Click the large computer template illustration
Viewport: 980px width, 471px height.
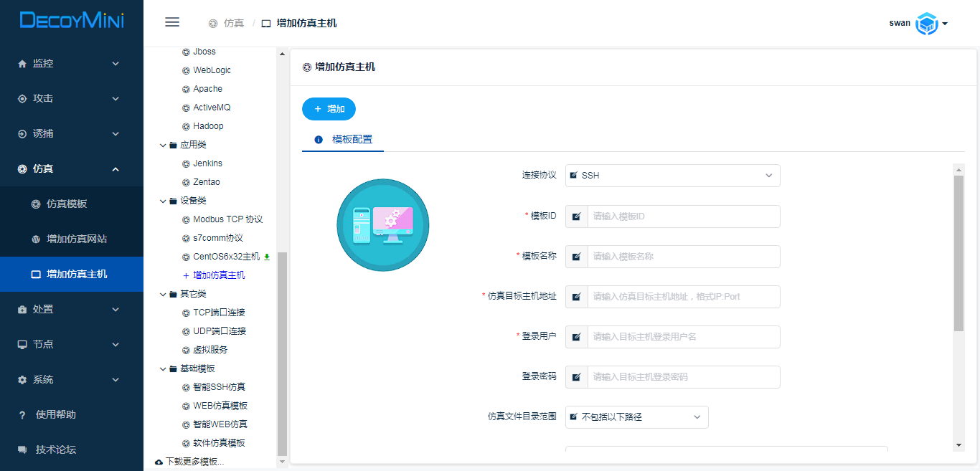383,225
